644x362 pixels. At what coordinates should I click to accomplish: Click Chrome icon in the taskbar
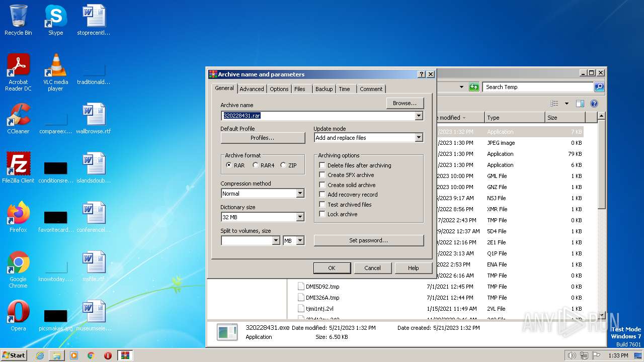click(91, 355)
